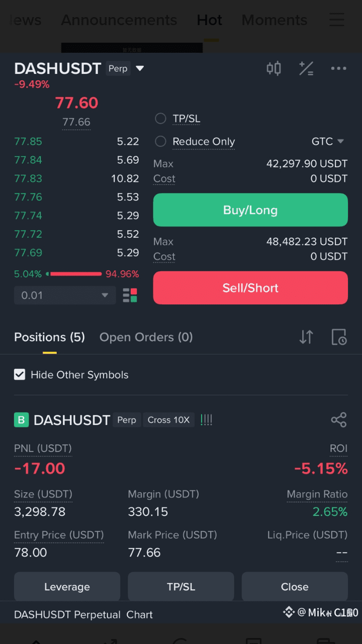Image resolution: width=362 pixels, height=644 pixels.
Task: Share the DASHUSDT position
Action: point(339,420)
